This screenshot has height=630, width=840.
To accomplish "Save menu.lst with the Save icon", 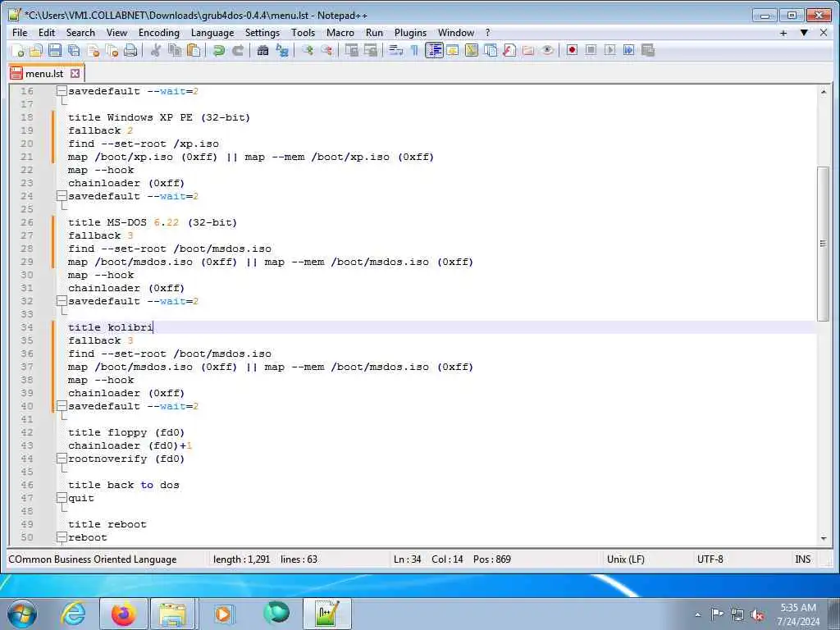I will coord(55,50).
